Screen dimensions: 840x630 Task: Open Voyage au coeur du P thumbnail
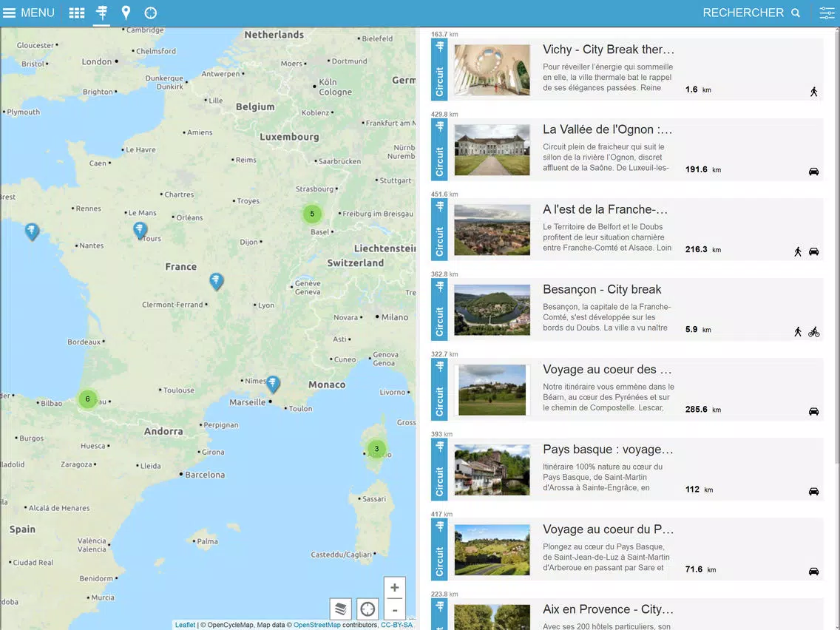(492, 549)
